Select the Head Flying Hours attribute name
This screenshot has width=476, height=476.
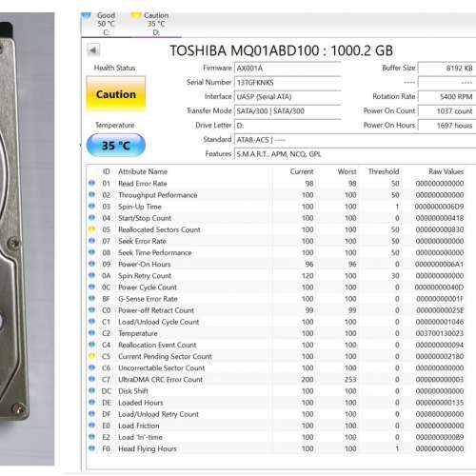pos(148,449)
